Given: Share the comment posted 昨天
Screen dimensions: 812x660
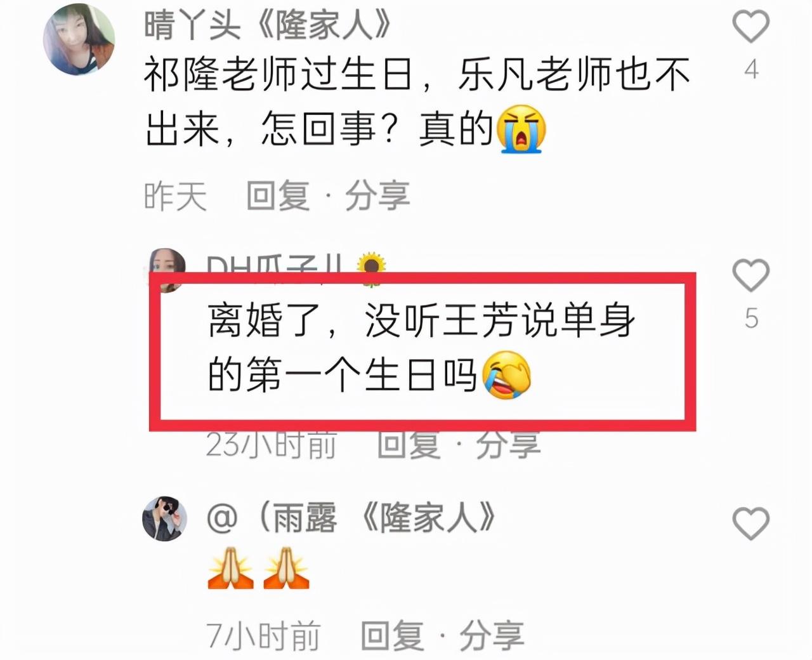Looking at the screenshot, I should tap(377, 195).
